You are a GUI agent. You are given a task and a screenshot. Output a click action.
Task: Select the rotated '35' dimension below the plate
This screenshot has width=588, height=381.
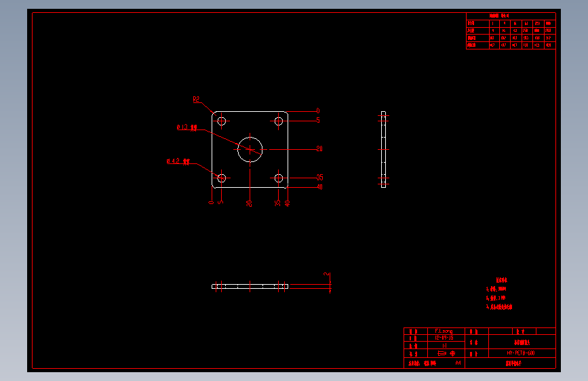(x=277, y=203)
